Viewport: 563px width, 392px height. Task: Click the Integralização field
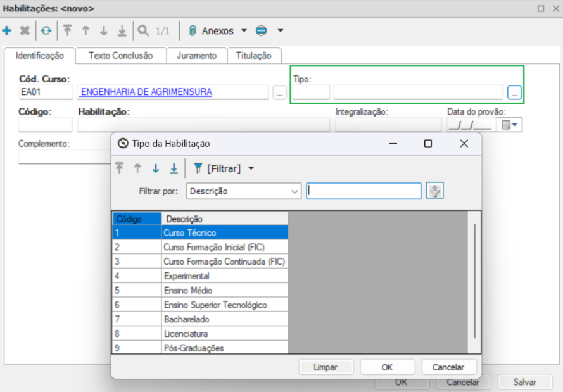(388, 125)
